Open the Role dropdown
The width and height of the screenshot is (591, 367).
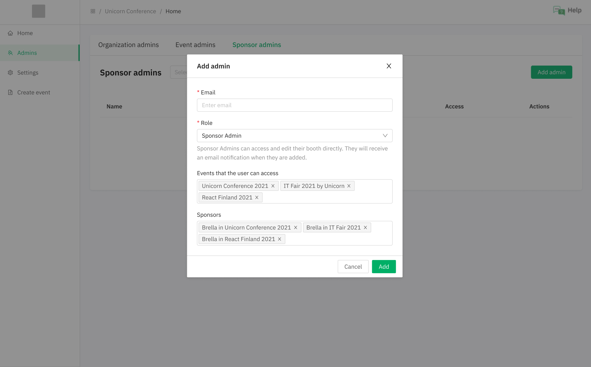[294, 136]
